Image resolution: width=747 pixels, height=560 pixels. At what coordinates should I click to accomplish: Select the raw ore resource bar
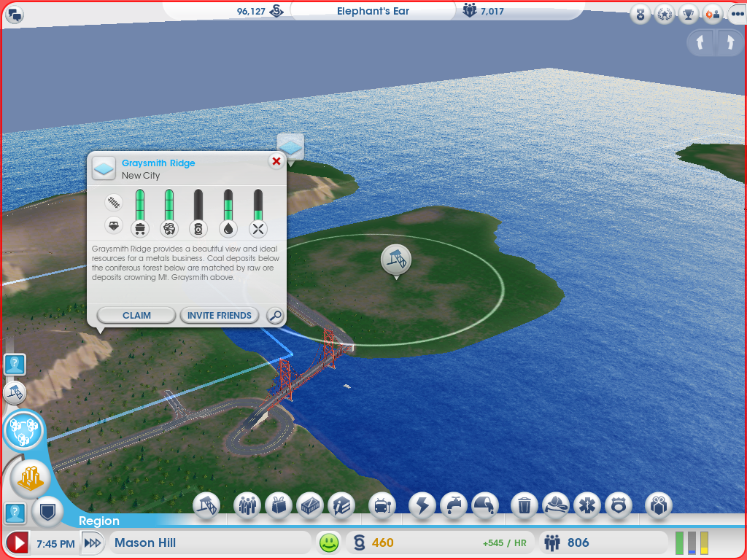tap(169, 213)
